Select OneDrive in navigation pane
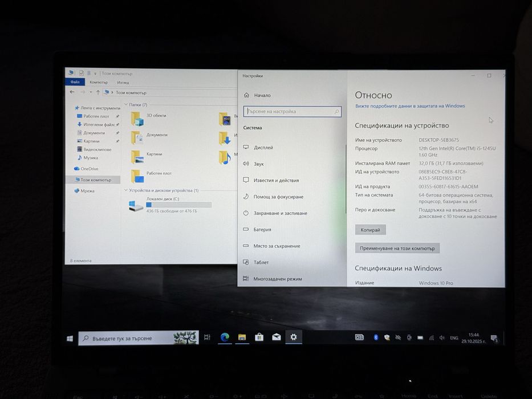The image size is (532, 399). [86, 169]
